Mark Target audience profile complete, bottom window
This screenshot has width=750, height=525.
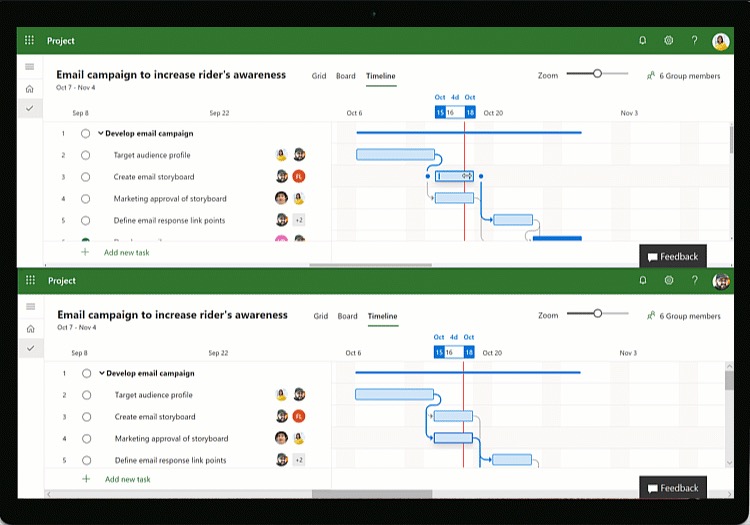coord(87,395)
